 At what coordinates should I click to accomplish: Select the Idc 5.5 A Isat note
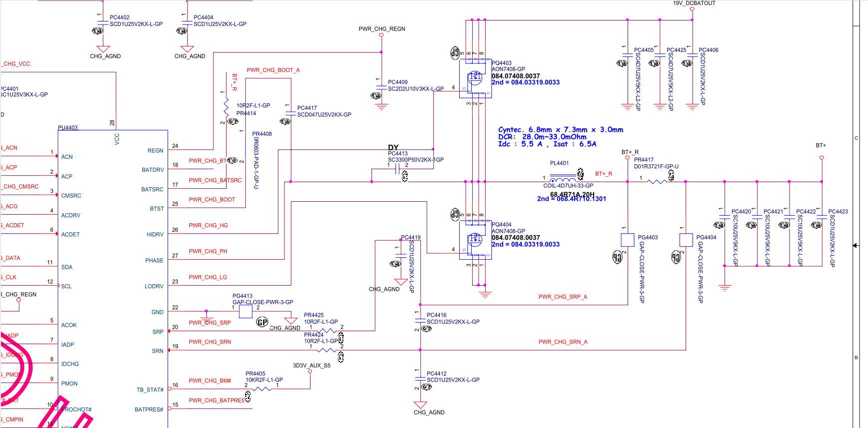[x=547, y=144]
